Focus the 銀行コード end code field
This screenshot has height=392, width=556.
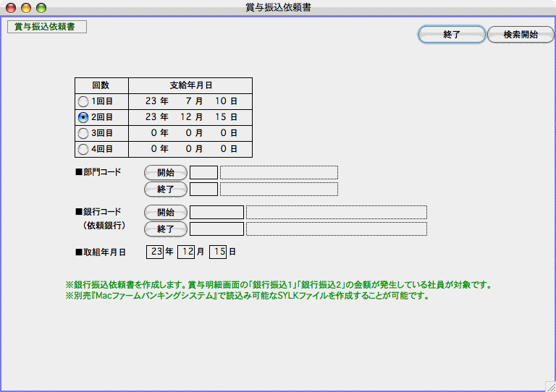point(216,229)
